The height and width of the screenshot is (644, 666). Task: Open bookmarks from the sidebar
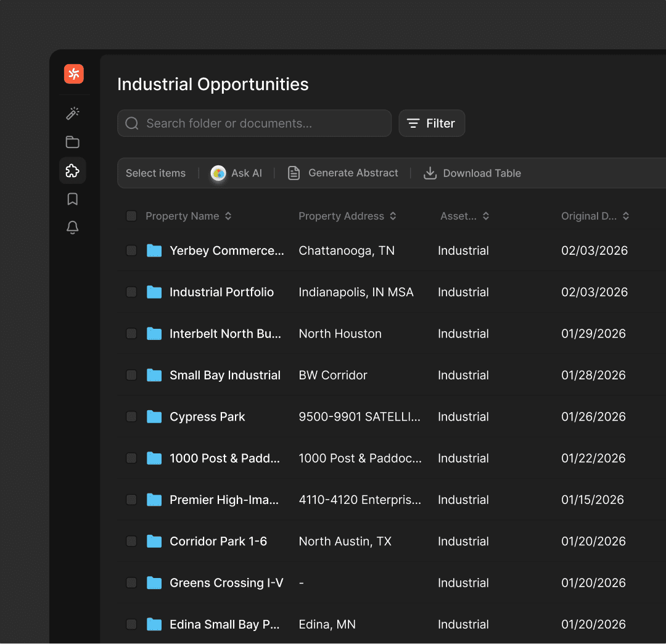coord(73,199)
